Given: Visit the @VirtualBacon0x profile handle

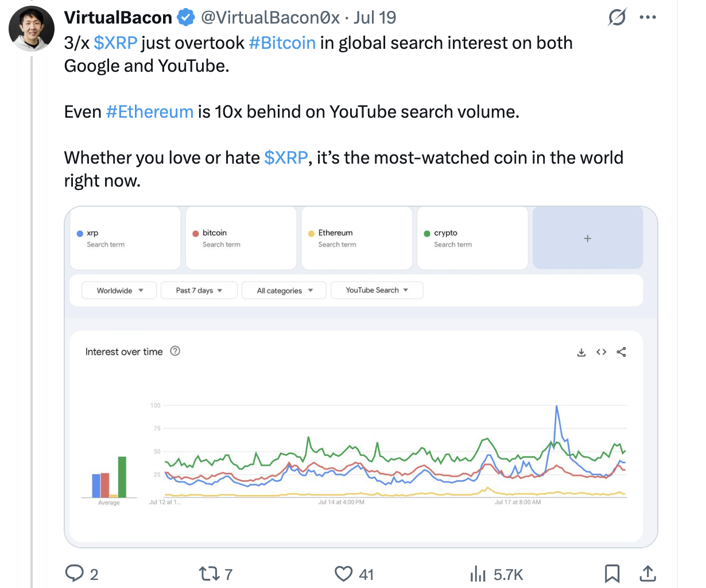Looking at the screenshot, I should tap(270, 17).
